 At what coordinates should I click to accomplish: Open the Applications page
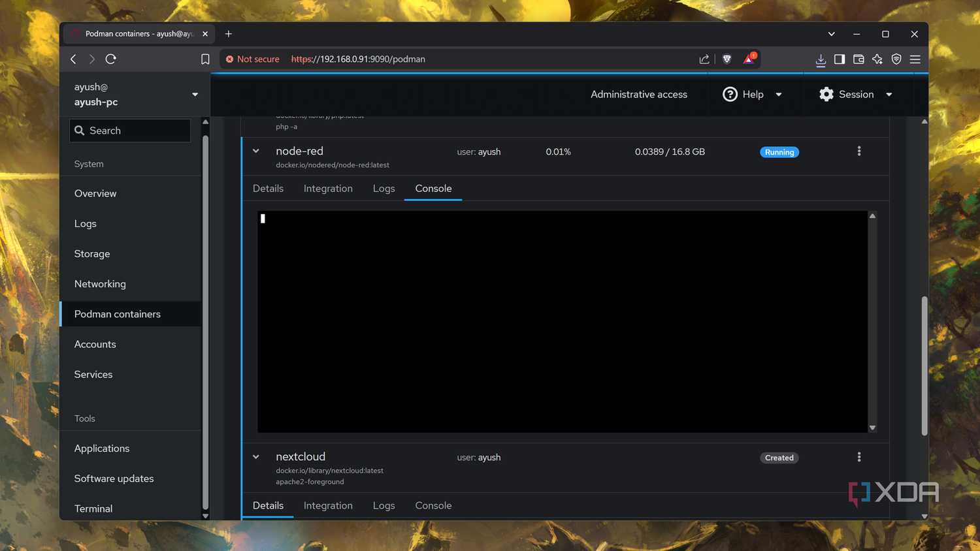point(102,449)
